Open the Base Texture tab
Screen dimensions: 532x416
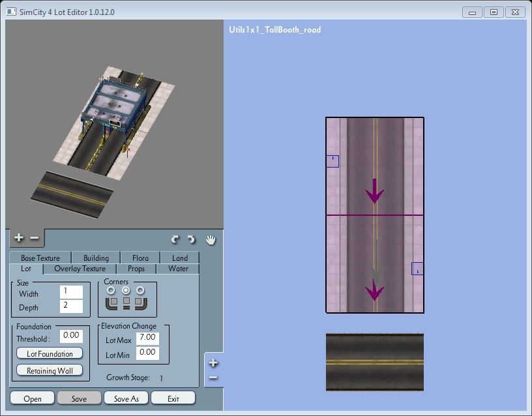[40, 258]
